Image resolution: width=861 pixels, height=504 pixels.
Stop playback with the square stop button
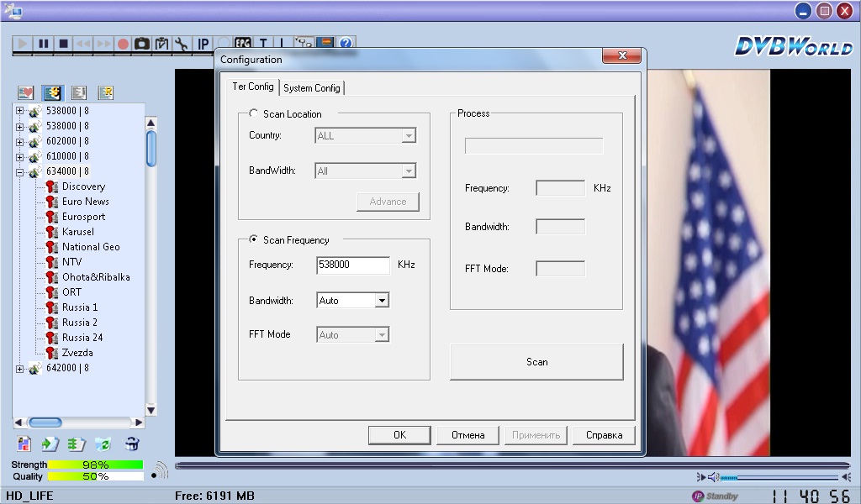63,44
